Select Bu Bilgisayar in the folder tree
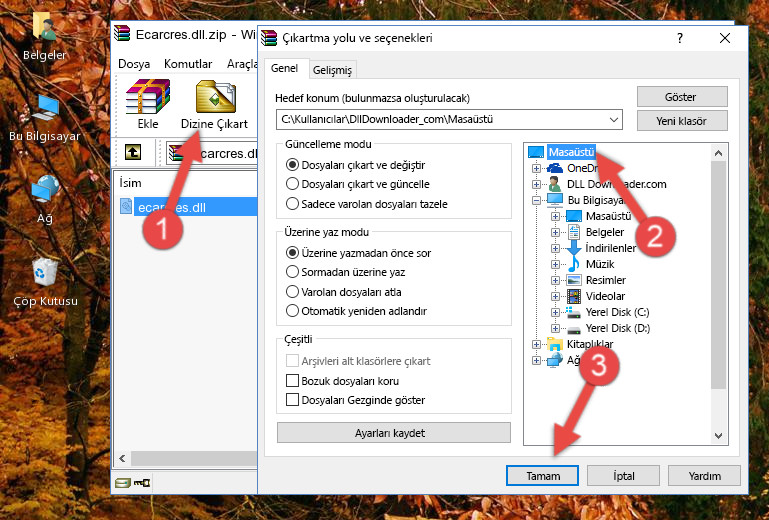 [x=596, y=200]
